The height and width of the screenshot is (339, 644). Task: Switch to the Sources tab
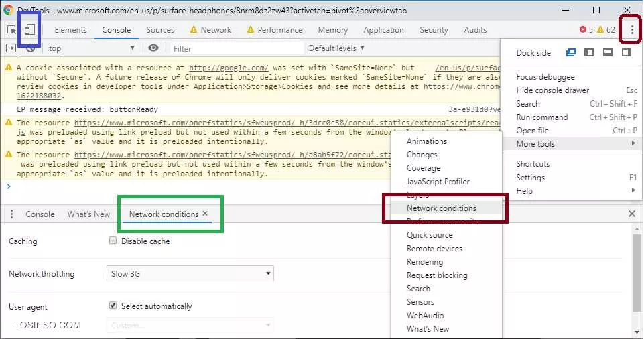click(x=159, y=30)
